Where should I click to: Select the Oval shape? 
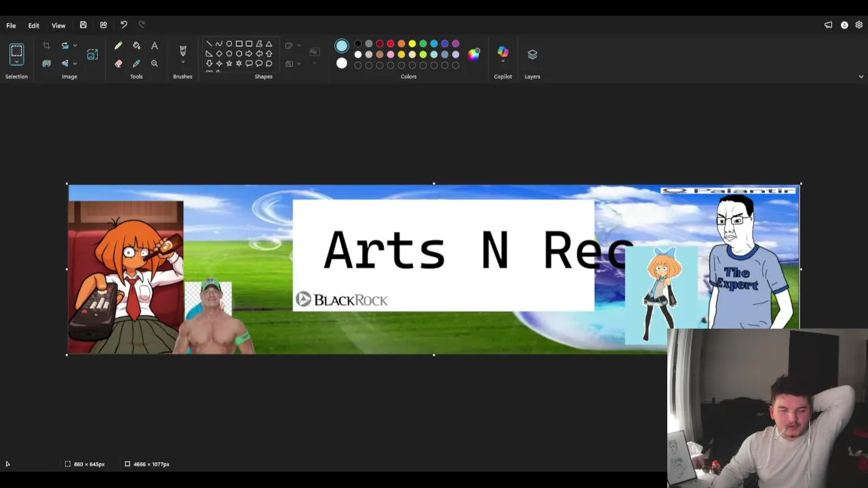tap(229, 44)
